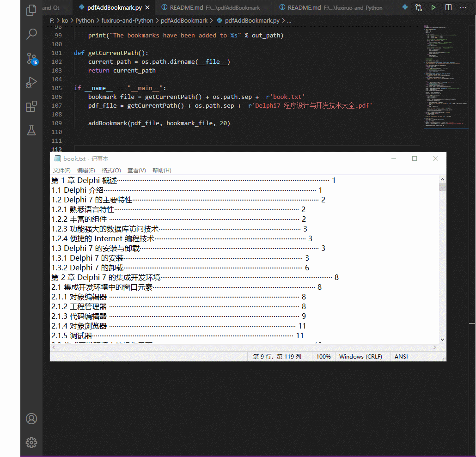Click line '1.1 Delphi 介绍' in Notepad
The width and height of the screenshot is (476, 457).
click(186, 190)
